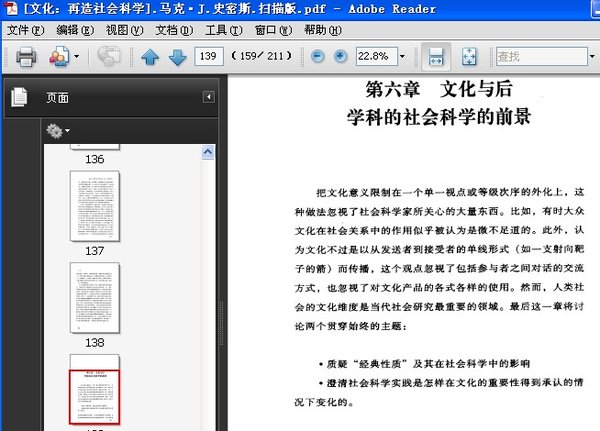Screen dimensions: 600x431
Task: Click thumbnail scrollbar up arrow
Action: click(x=208, y=152)
